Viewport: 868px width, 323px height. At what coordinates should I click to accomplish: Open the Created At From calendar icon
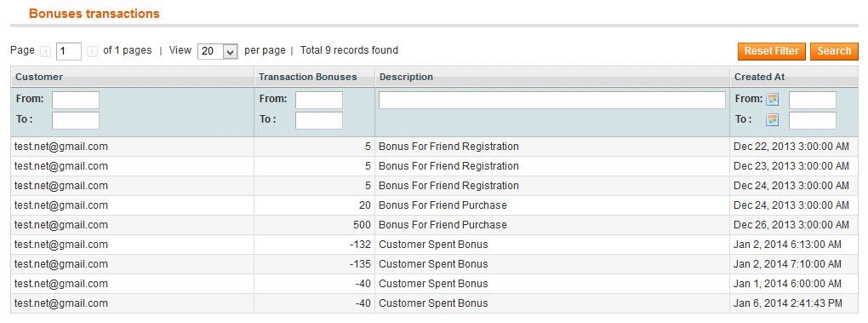click(772, 100)
